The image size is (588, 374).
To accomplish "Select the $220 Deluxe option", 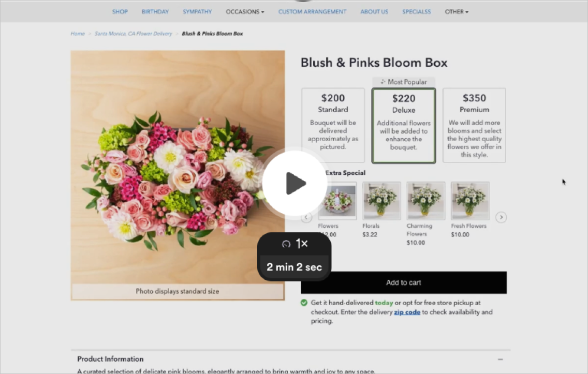I will coord(404,125).
